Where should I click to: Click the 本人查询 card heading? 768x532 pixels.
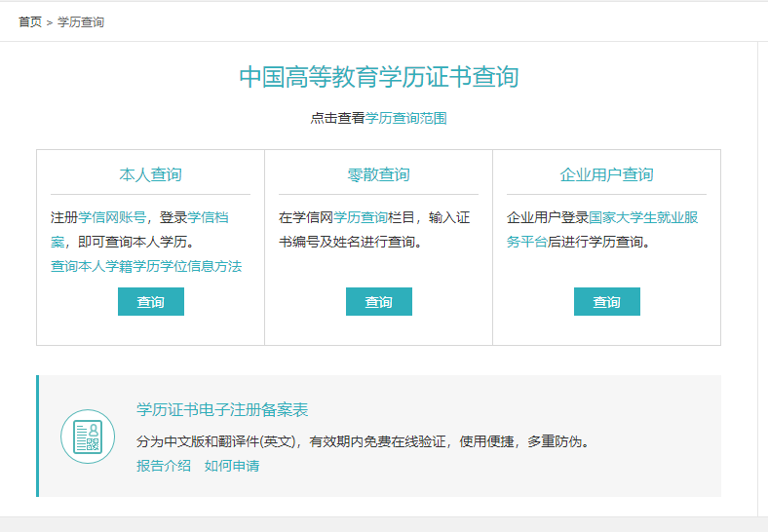point(150,174)
